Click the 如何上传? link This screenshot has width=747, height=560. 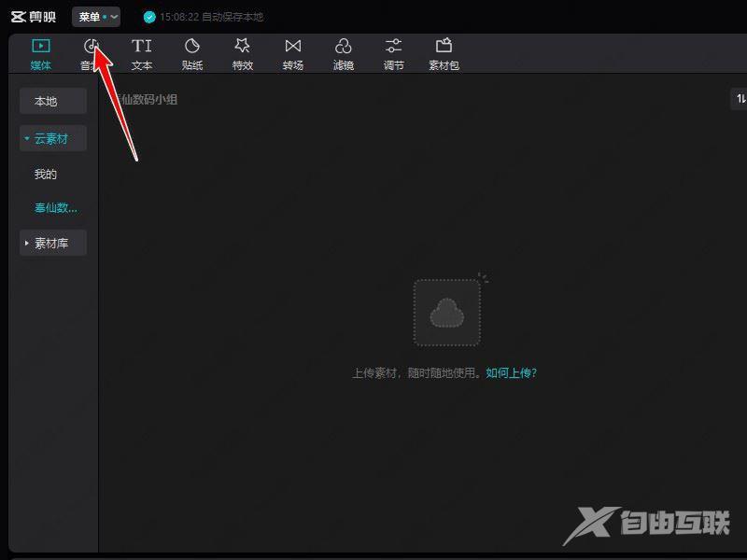tap(511, 372)
